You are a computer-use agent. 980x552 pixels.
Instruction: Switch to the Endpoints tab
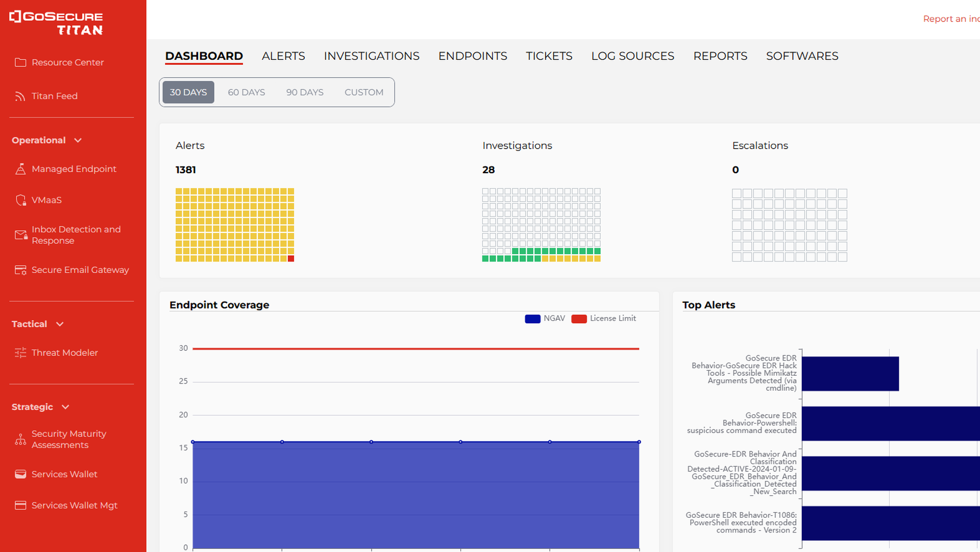coord(473,56)
